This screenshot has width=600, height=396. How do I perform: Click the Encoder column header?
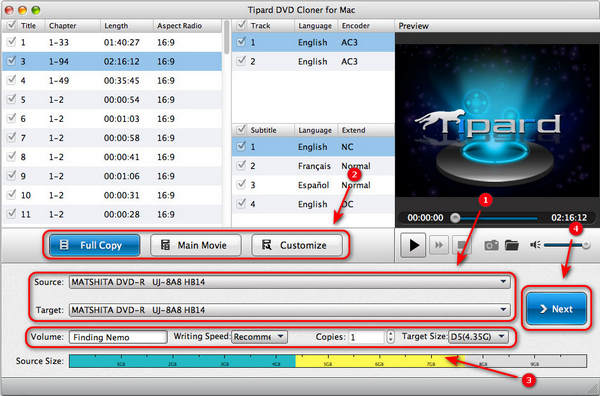pyautogui.click(x=366, y=26)
